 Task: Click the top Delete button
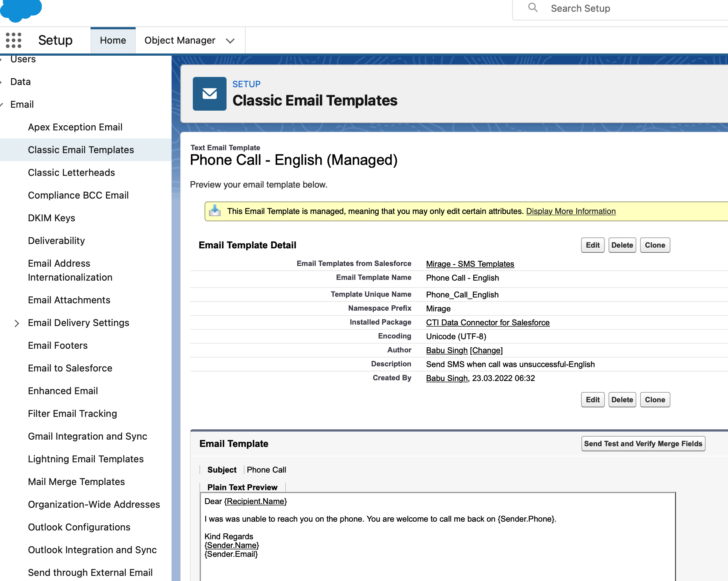pos(622,245)
